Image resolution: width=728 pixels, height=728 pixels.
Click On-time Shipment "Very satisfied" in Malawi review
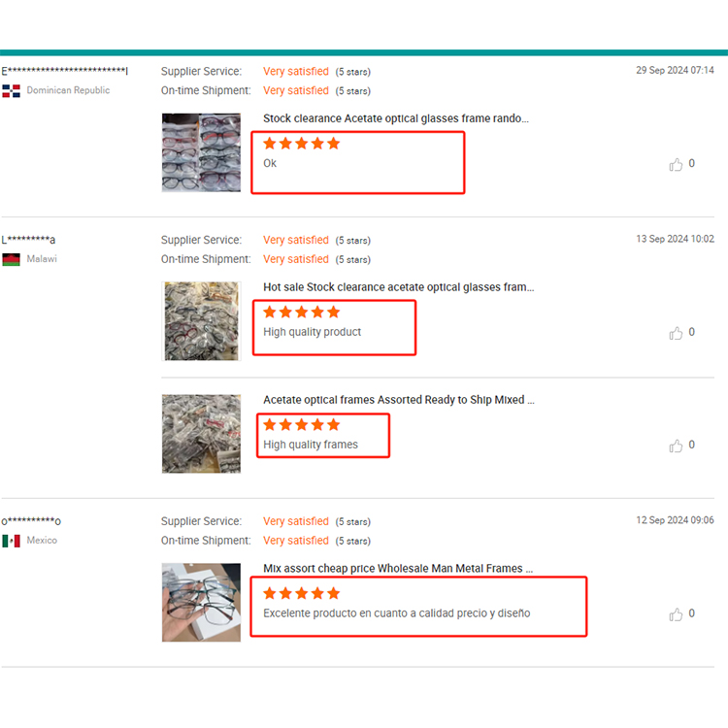point(296,259)
